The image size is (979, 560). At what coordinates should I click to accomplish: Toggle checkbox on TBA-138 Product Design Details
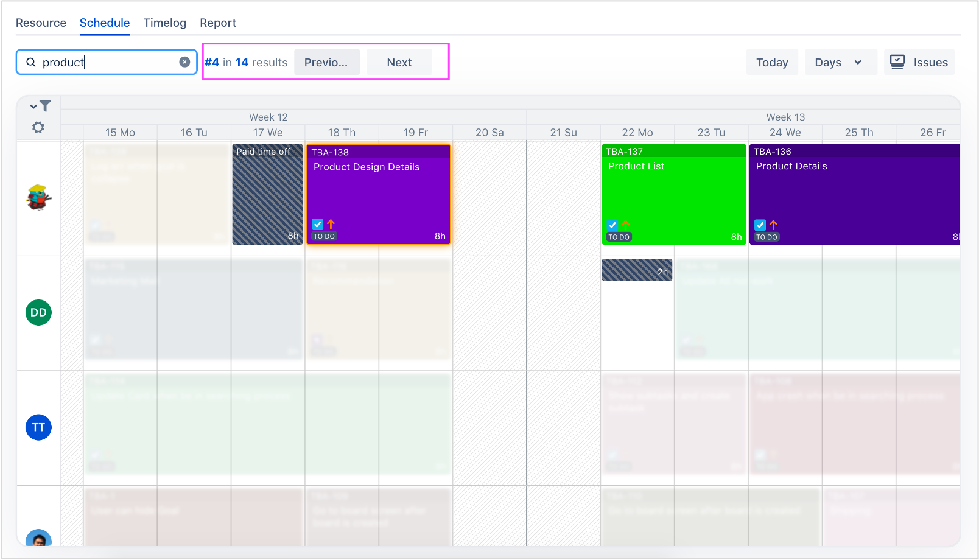click(x=318, y=224)
